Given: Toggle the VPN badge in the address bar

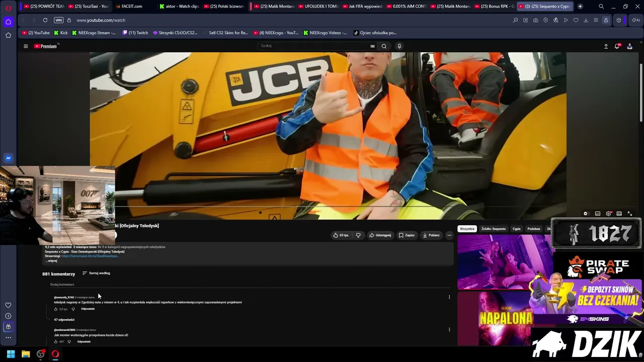Looking at the screenshot, I should click(58, 20).
